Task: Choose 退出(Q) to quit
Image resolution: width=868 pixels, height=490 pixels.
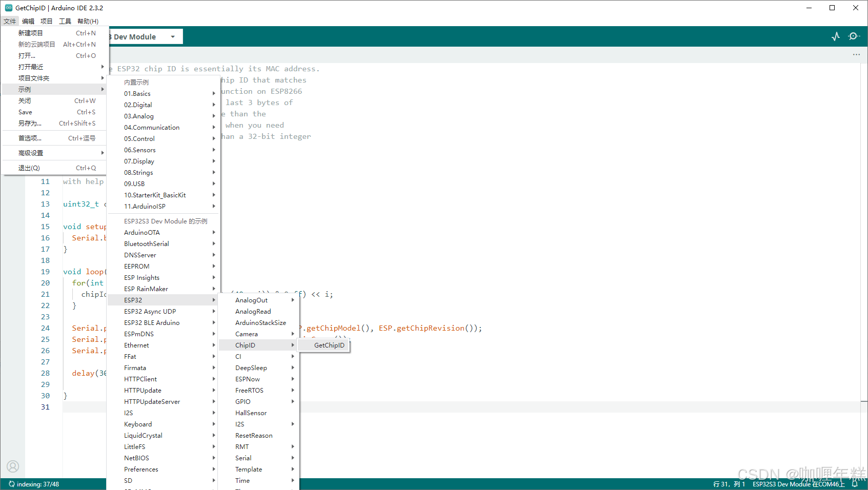Action: click(x=54, y=168)
